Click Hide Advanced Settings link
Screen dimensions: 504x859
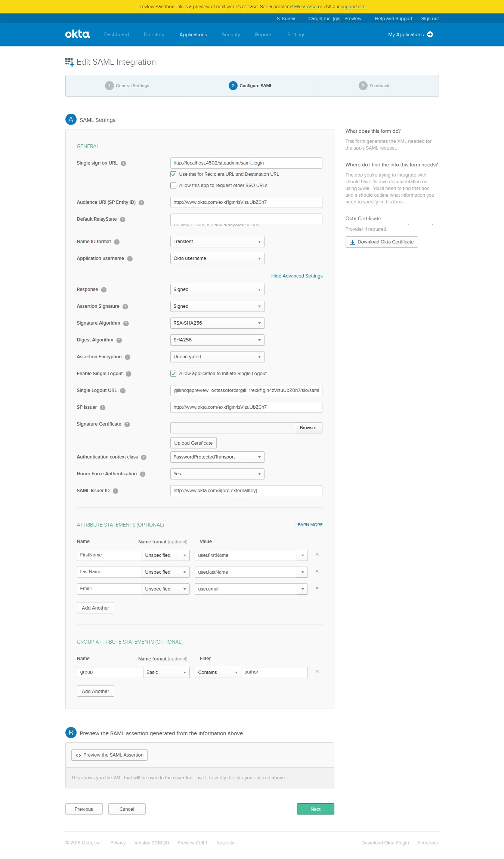(297, 276)
